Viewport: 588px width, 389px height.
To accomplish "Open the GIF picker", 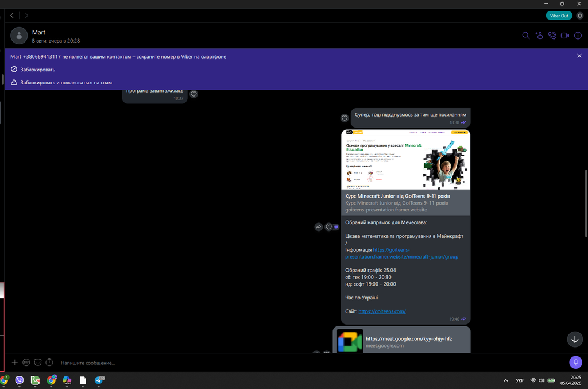I will (26, 363).
